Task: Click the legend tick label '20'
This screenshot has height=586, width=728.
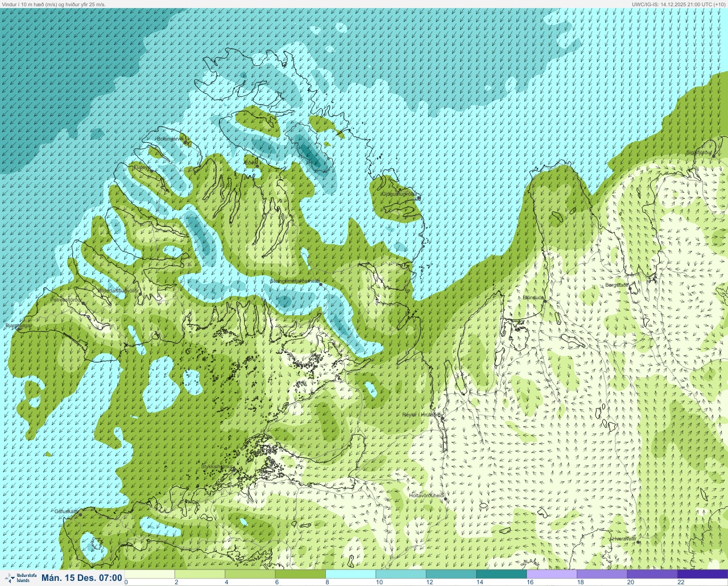Action: coord(631,582)
